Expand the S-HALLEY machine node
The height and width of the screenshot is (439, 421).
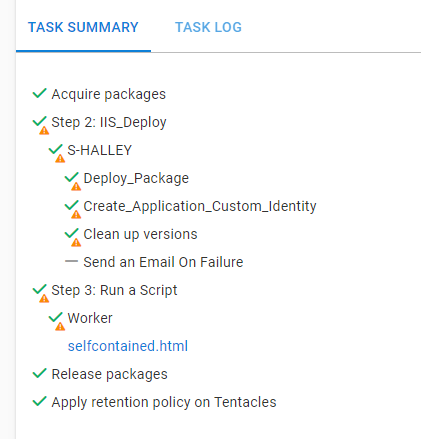(100, 150)
